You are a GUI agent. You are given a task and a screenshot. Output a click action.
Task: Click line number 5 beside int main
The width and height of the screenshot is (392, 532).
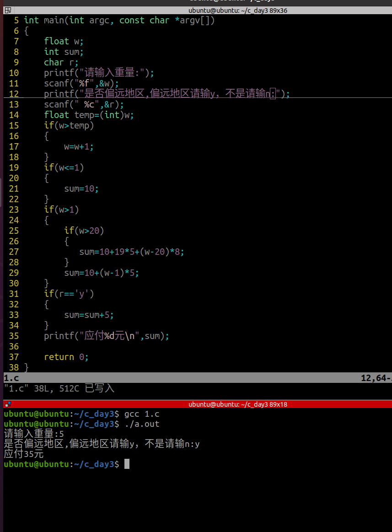click(16, 20)
